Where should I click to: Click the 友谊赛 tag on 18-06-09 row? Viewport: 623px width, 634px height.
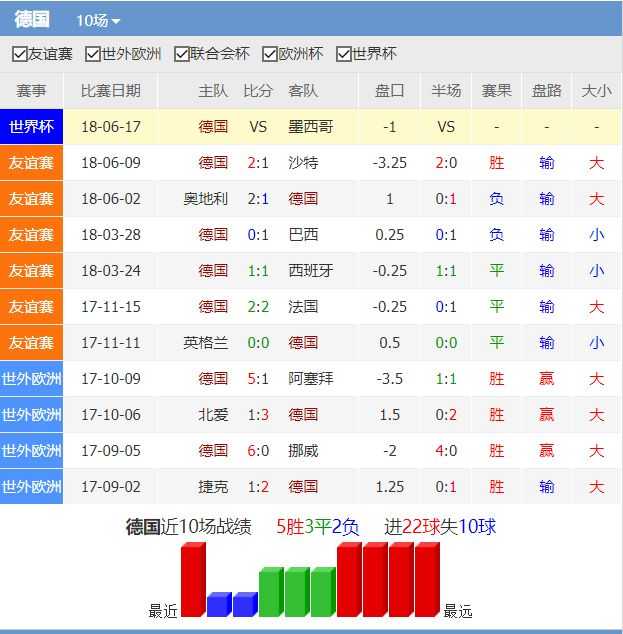click(31, 163)
